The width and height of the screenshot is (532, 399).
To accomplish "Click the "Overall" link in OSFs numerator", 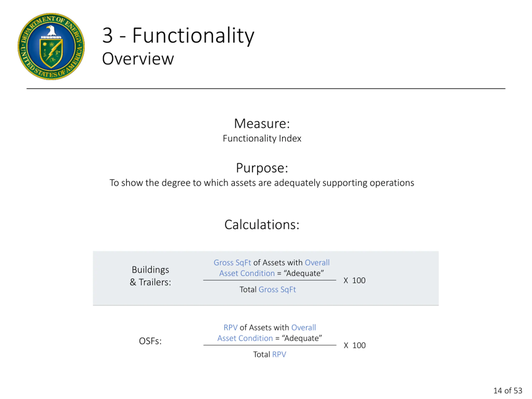I will (304, 328).
